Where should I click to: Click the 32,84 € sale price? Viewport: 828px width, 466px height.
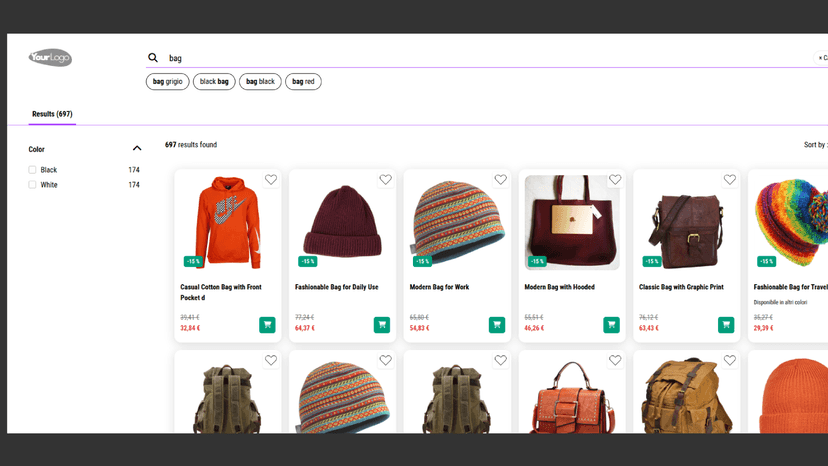pyautogui.click(x=190, y=328)
